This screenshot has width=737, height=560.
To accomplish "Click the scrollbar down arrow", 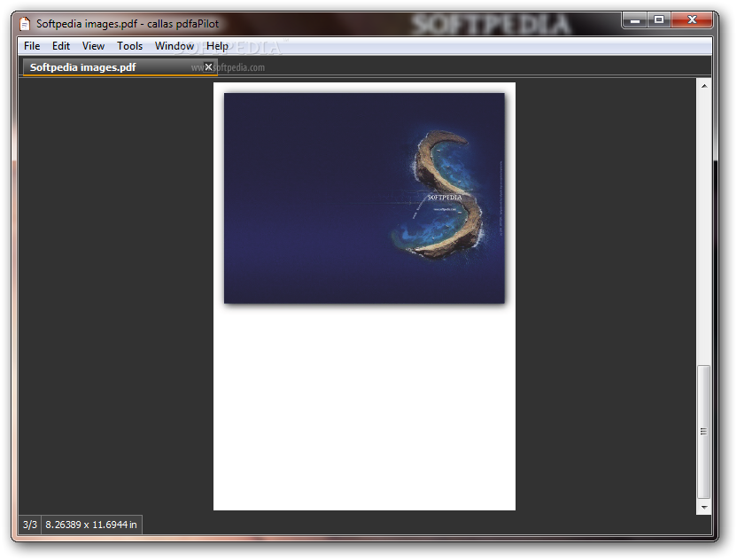I will (703, 508).
